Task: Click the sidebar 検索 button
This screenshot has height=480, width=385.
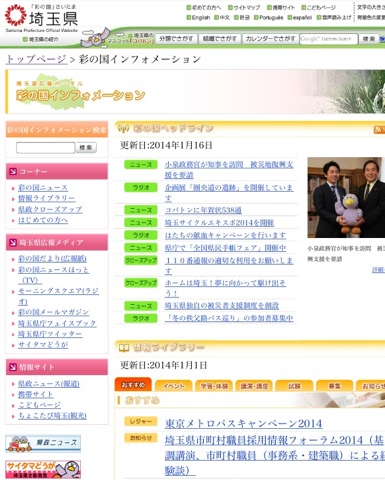Action: pyautogui.click(x=86, y=147)
